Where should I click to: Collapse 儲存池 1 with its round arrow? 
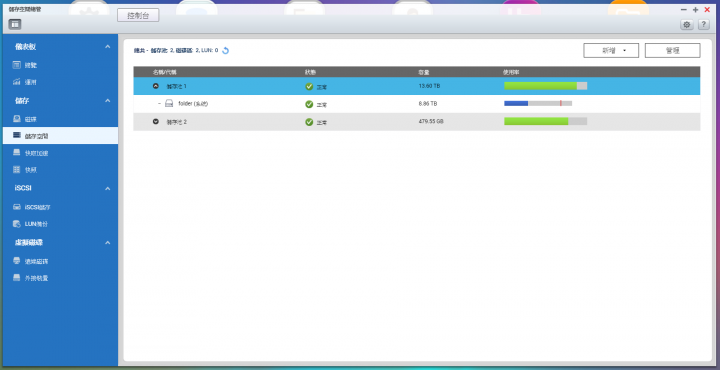[x=156, y=86]
